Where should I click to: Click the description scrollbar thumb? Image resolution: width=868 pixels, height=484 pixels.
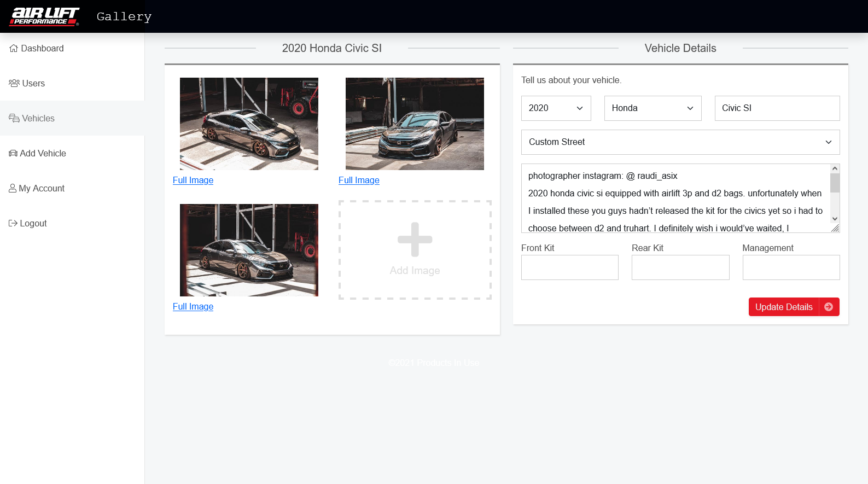(x=835, y=183)
